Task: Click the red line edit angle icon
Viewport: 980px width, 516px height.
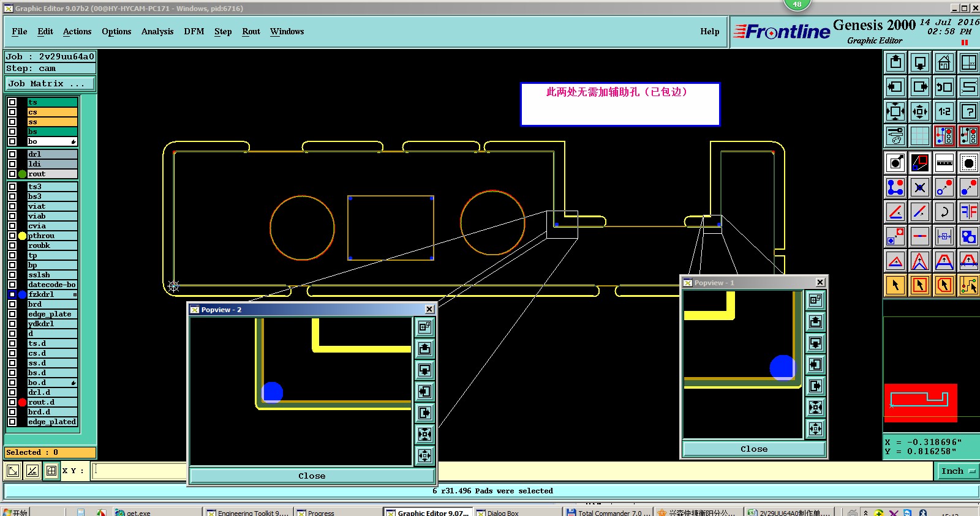Action: pos(895,212)
